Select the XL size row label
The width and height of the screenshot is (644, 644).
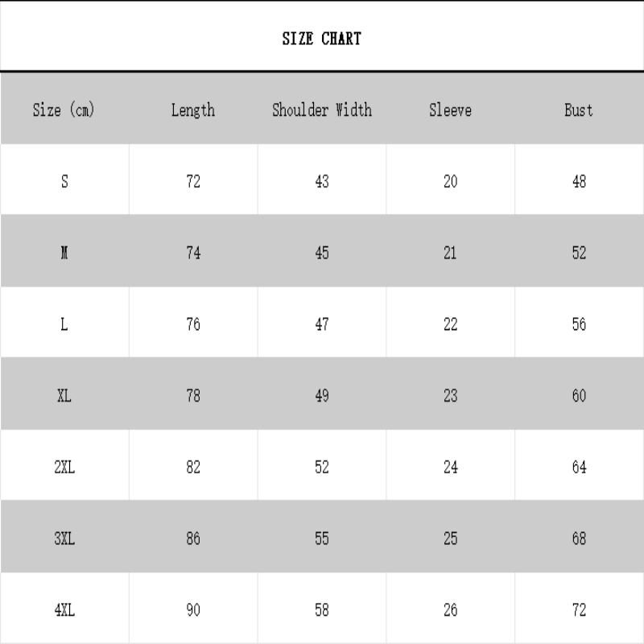[x=64, y=396]
